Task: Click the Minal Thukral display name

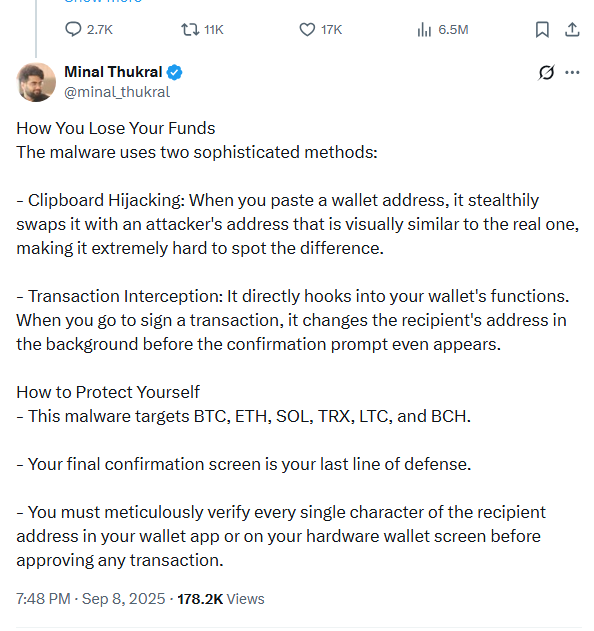Action: (113, 72)
